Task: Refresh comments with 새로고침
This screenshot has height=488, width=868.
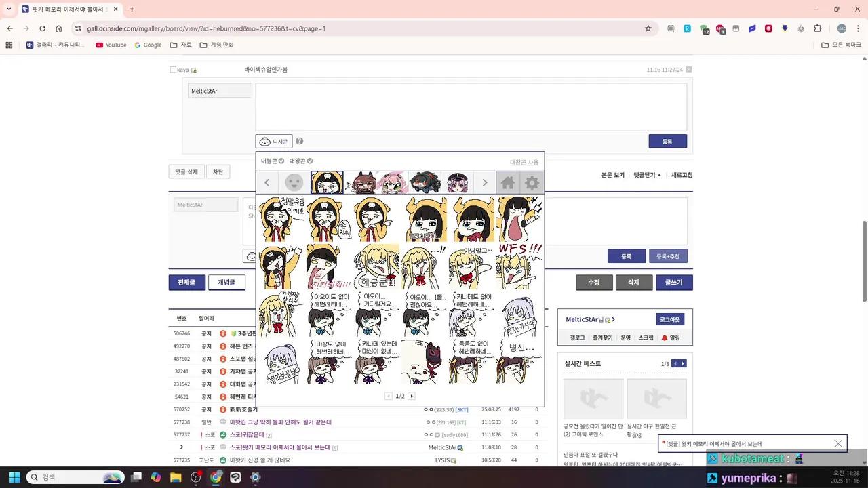Action: coord(682,175)
